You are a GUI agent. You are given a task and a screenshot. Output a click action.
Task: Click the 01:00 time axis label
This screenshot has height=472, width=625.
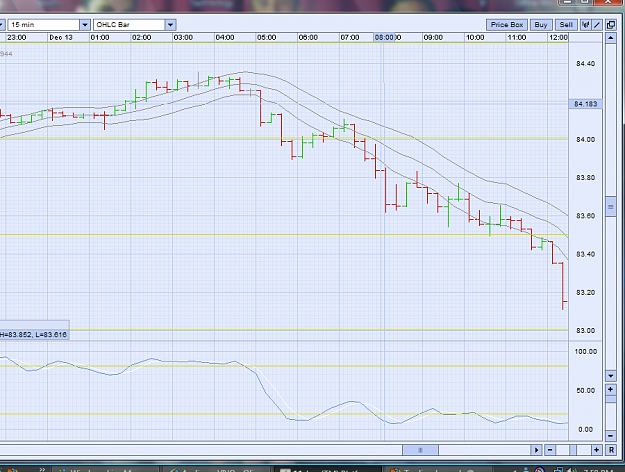click(x=100, y=37)
